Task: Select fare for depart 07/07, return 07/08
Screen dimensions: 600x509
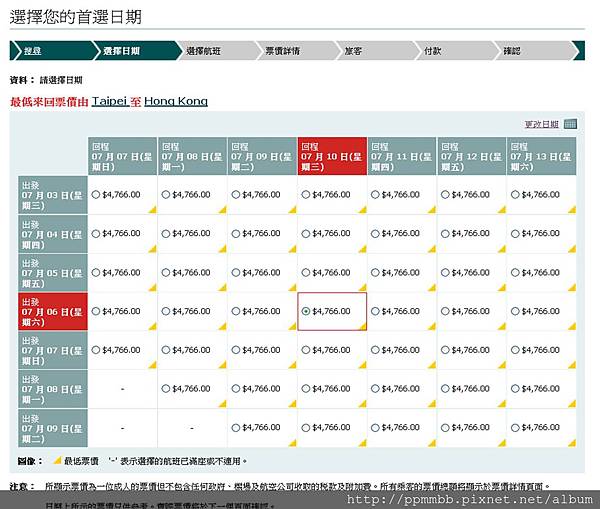Action: (x=166, y=350)
